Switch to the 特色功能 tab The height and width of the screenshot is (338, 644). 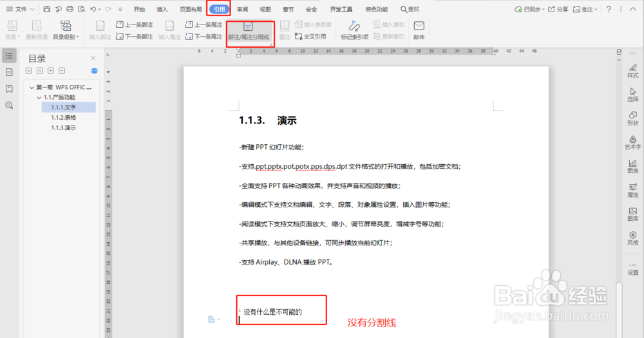[x=377, y=9]
